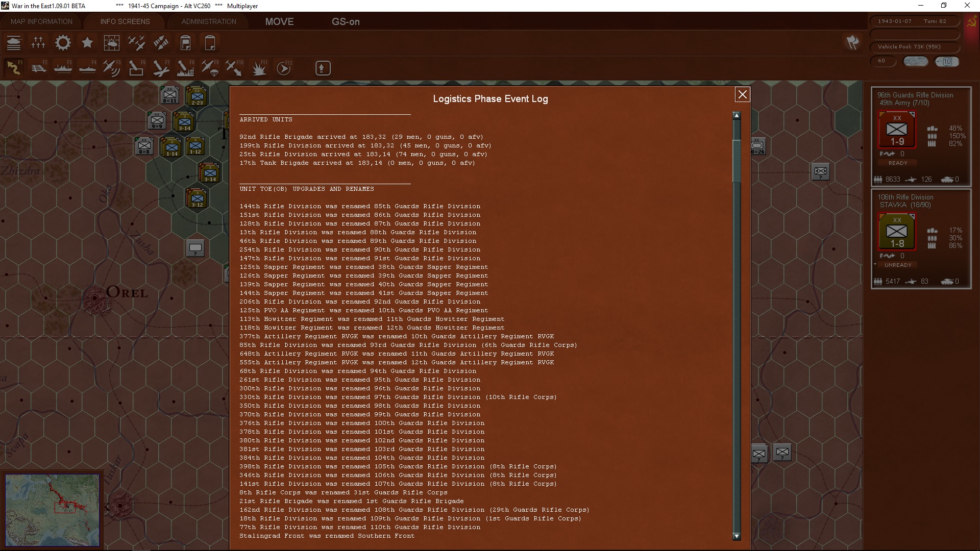The width and height of the screenshot is (980, 551).
Task: Open the Losses crosses icon
Action: coord(38,43)
